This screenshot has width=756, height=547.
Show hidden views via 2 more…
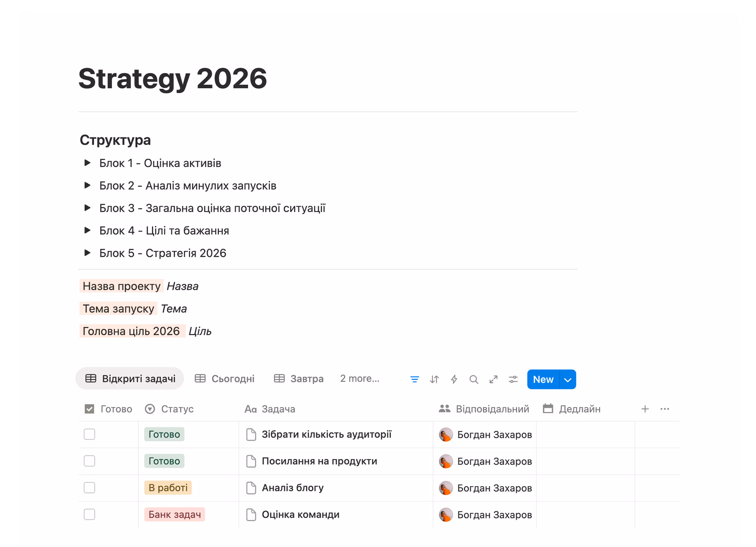click(359, 378)
